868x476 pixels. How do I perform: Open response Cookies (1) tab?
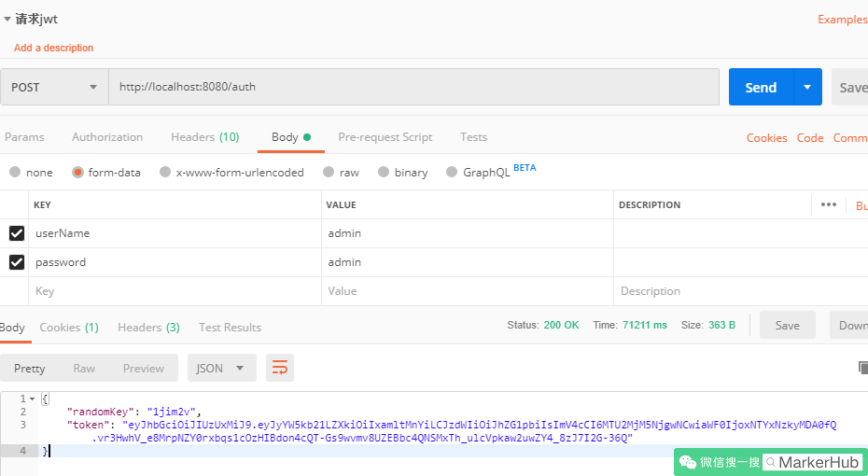(69, 327)
